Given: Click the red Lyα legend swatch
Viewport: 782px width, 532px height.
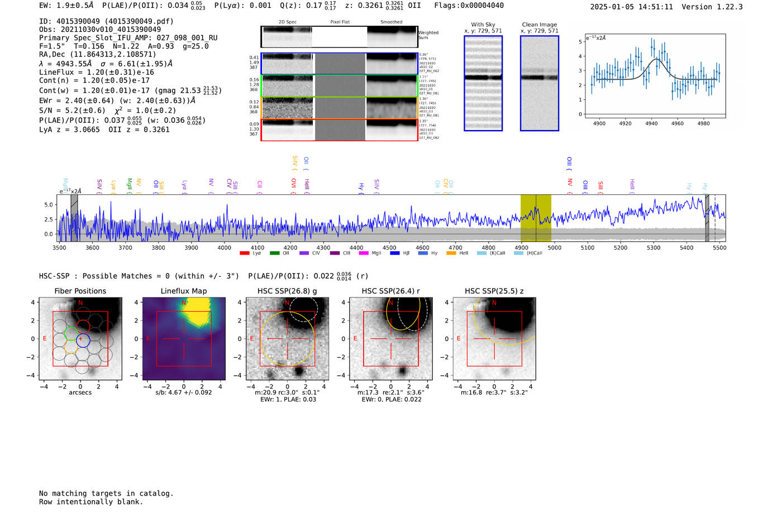Looking at the screenshot, I should tap(244, 253).
